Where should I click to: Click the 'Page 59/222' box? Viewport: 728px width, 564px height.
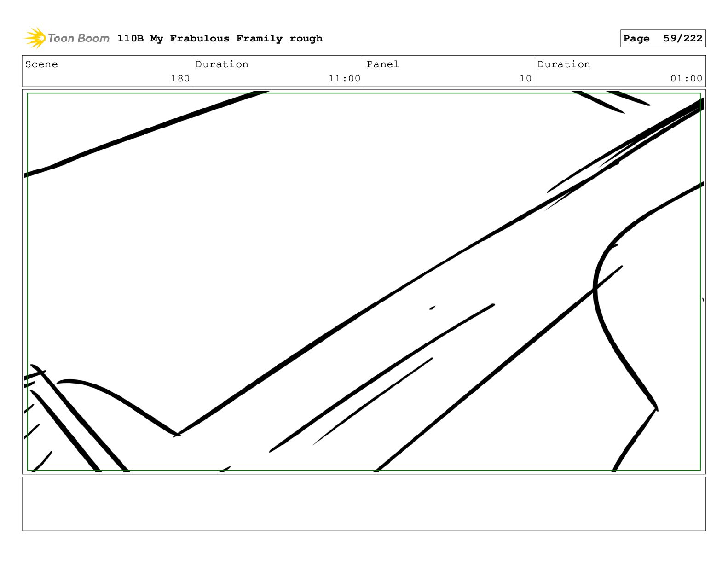coord(663,39)
